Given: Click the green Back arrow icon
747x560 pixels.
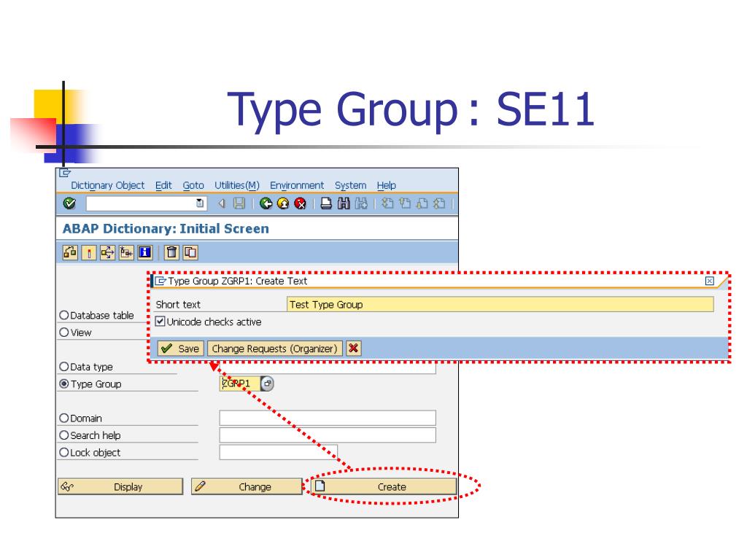Looking at the screenshot, I should [x=266, y=204].
